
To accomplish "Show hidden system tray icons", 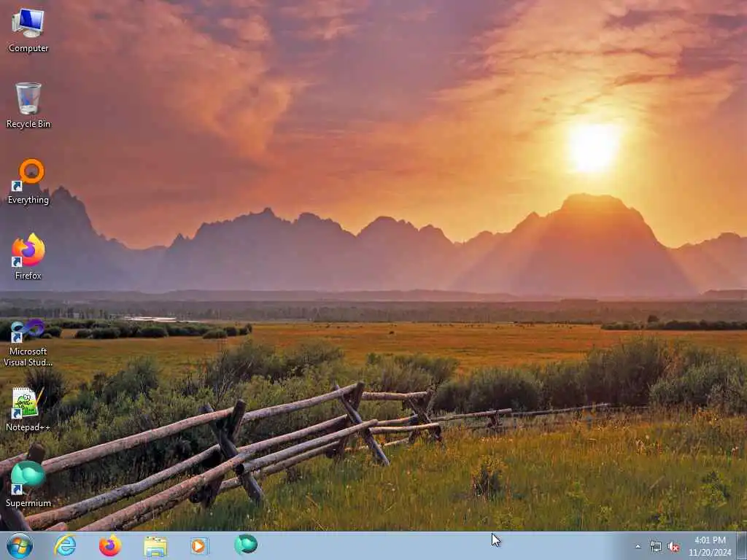I will [638, 547].
